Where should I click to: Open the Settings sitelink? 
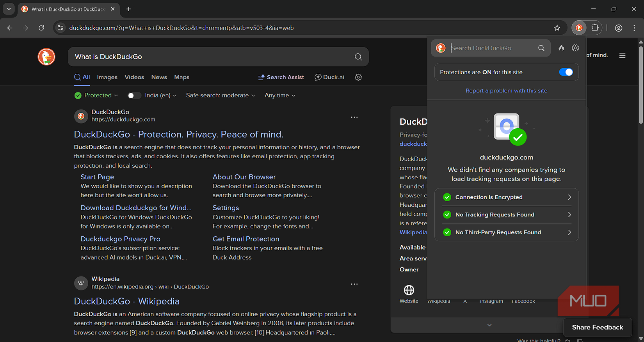(x=226, y=208)
